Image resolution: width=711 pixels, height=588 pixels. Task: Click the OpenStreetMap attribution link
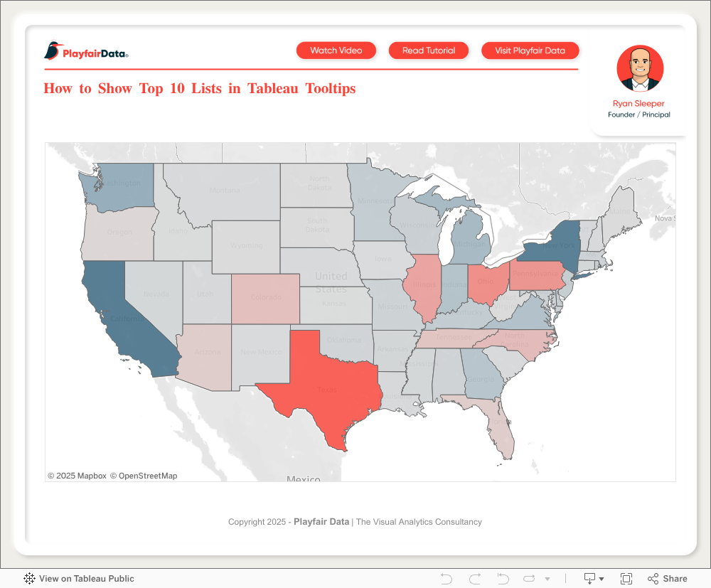pos(144,476)
